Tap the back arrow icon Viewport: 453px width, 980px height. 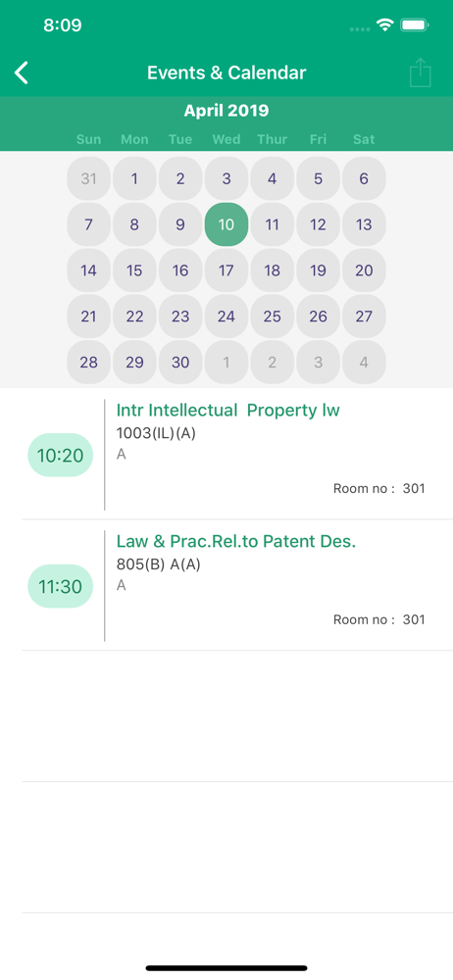[x=22, y=73]
